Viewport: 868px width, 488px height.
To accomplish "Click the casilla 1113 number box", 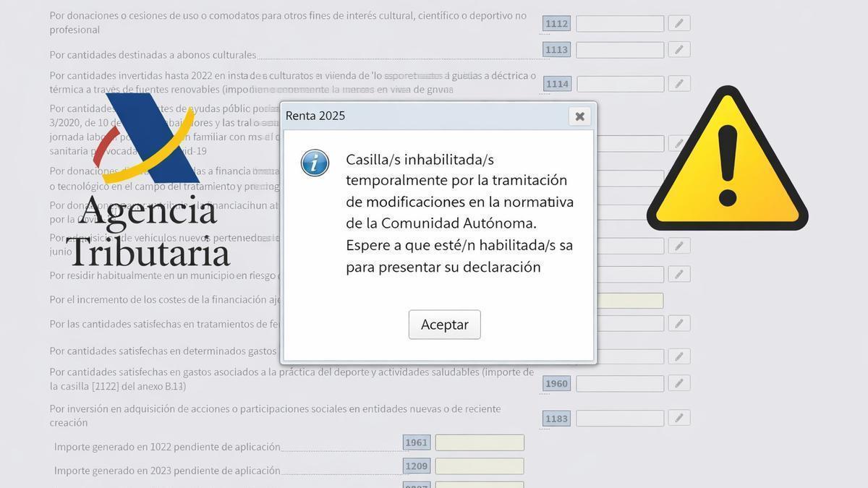I will point(556,49).
